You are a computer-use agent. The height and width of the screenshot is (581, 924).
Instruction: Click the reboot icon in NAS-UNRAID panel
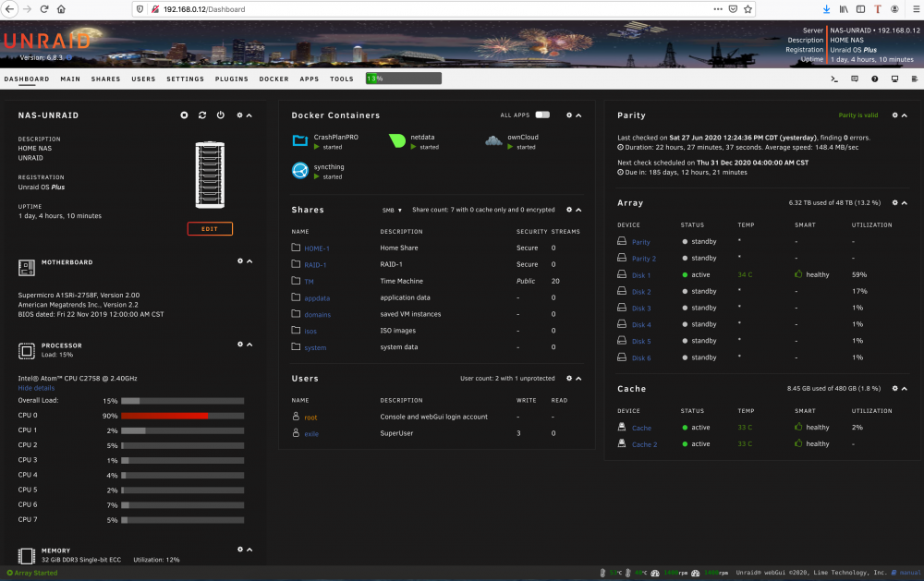pos(202,115)
